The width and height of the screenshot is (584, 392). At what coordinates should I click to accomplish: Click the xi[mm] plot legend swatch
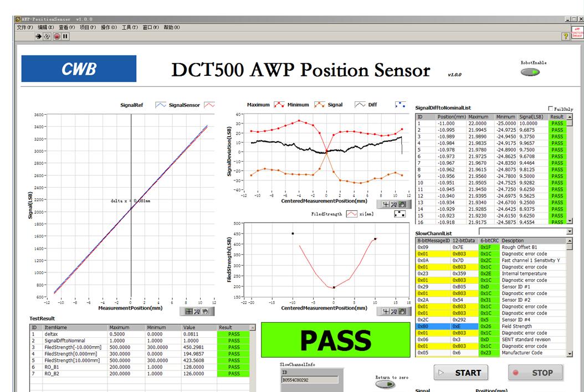point(399,214)
